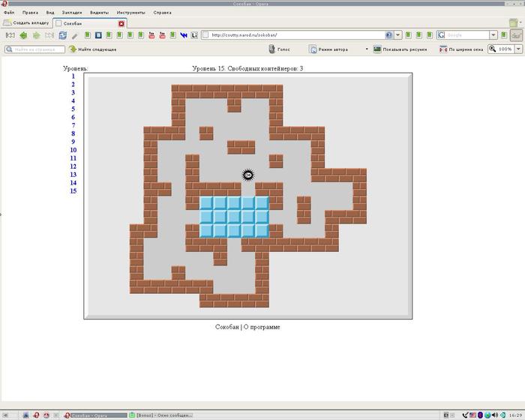Click the Sokoban player character

coord(247,175)
